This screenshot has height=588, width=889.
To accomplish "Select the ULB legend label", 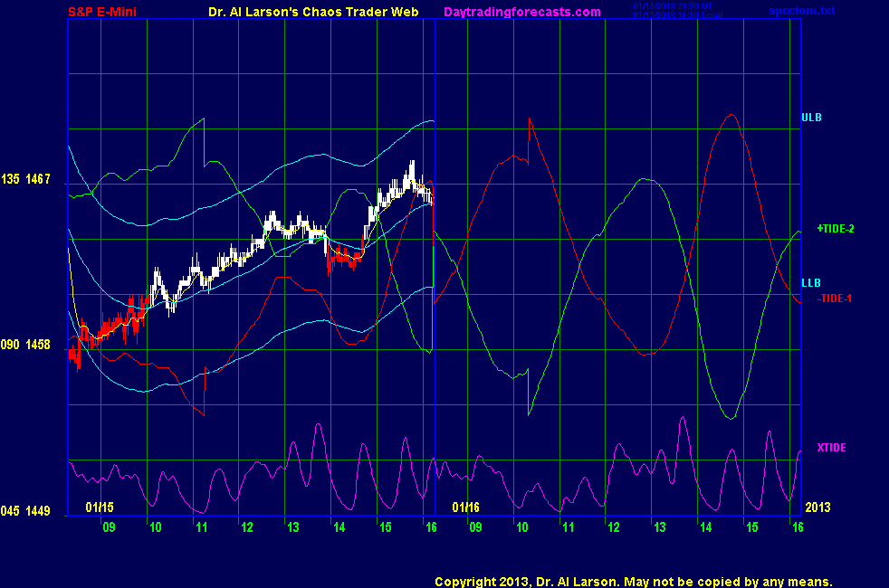I will coord(811,118).
